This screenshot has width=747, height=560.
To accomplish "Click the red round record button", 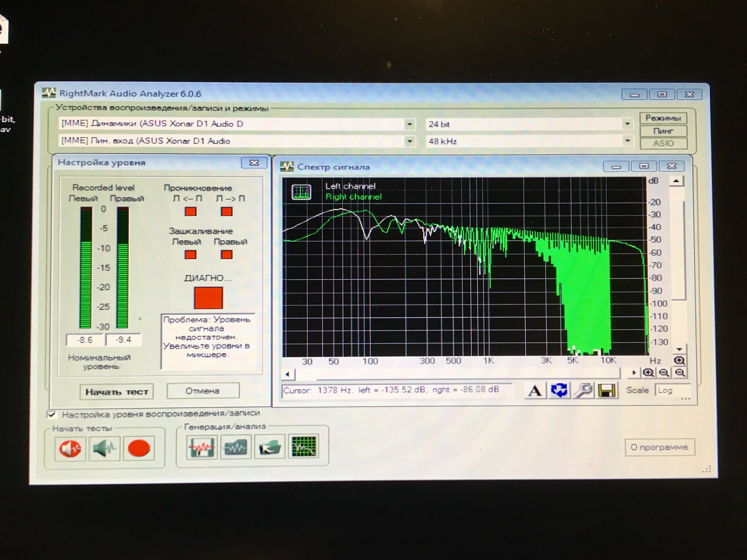I will click(139, 449).
